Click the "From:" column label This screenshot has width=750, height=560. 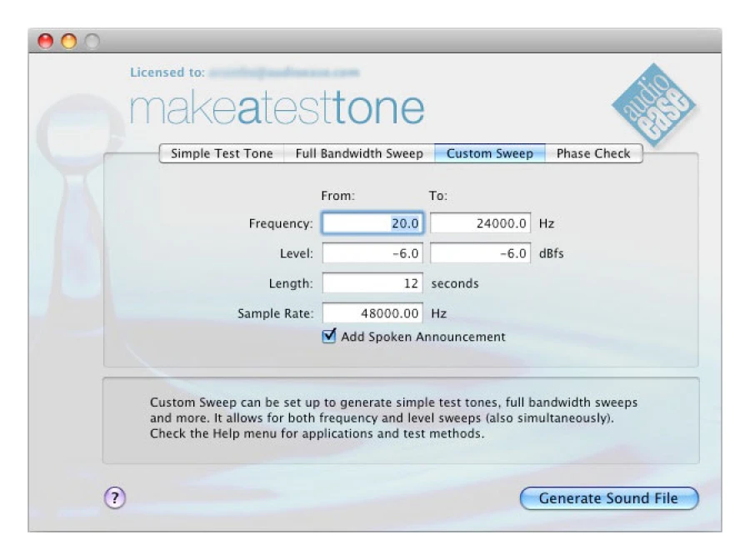coord(338,196)
